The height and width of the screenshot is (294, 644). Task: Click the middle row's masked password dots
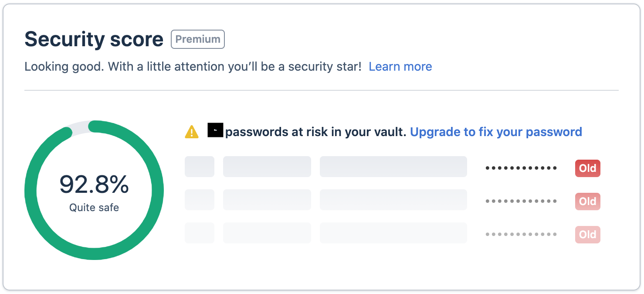click(521, 202)
